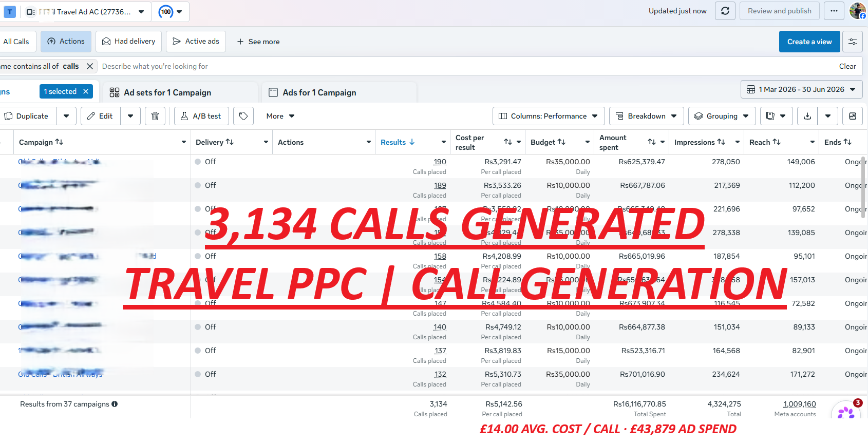This screenshot has height=445, width=868.
Task: Remove the 'calls' name filter
Action: click(89, 66)
